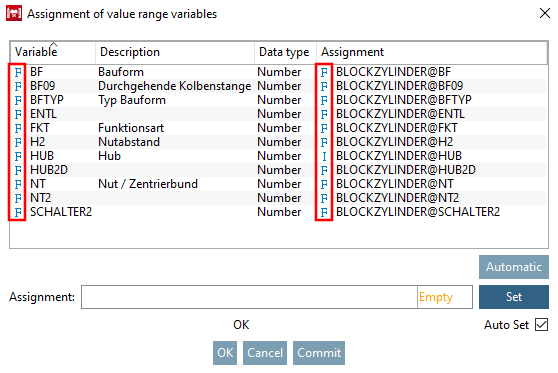This screenshot has height=373, width=558.
Task: Click the F icon beside variable ENTL
Action: pyautogui.click(x=18, y=114)
